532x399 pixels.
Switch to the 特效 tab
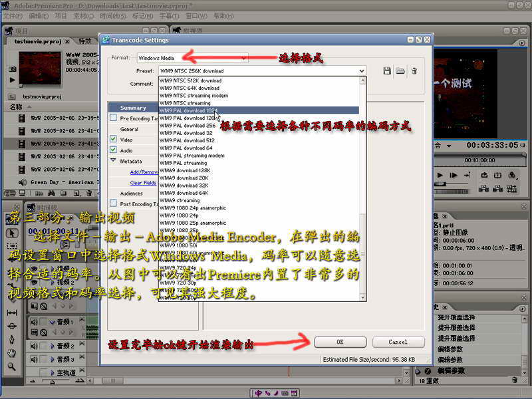pyautogui.click(x=85, y=41)
